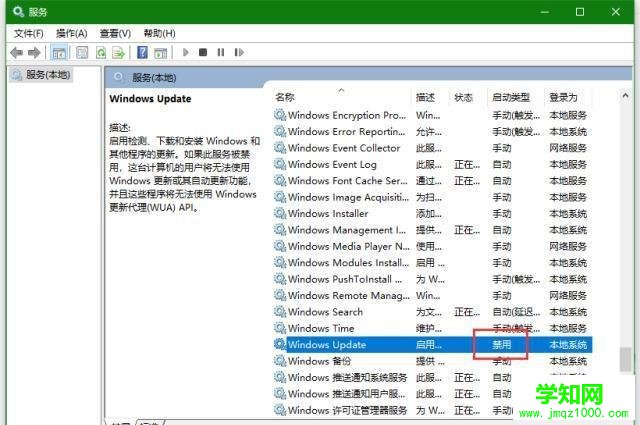Click gear icon of Windows Update row
The height and width of the screenshot is (425, 640).
[x=280, y=344]
